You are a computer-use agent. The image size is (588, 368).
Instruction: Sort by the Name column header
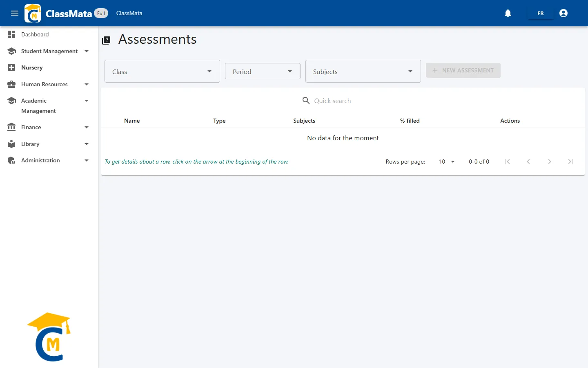coord(132,121)
